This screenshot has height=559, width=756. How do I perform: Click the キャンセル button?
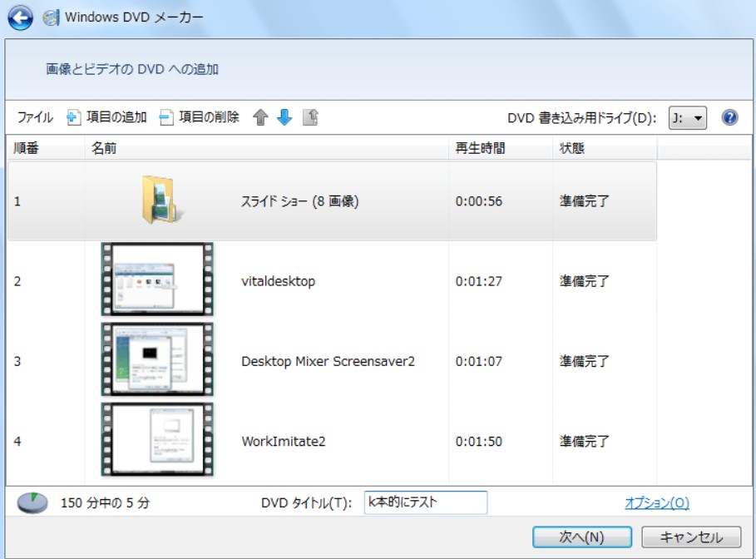pyautogui.click(x=691, y=537)
